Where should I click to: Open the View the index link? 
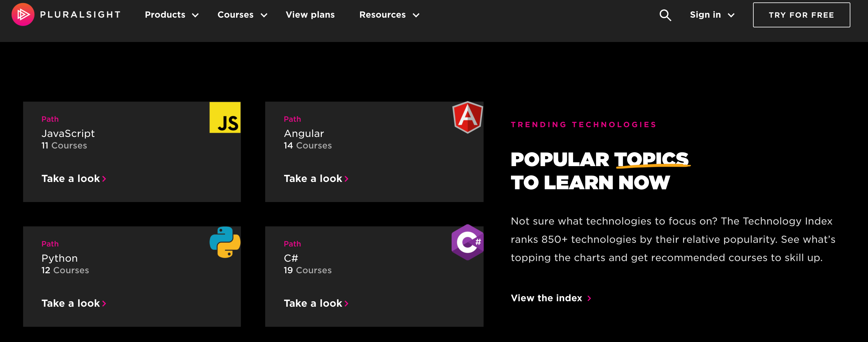click(x=546, y=298)
